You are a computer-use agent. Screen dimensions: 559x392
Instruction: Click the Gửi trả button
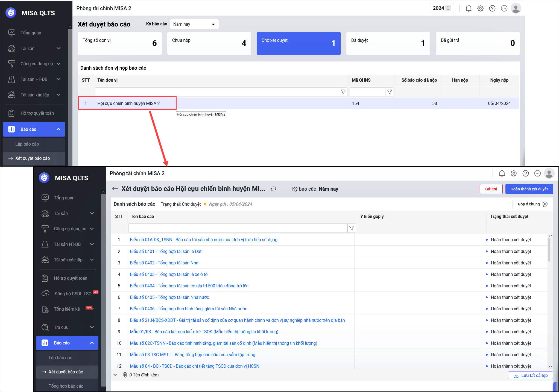491,189
